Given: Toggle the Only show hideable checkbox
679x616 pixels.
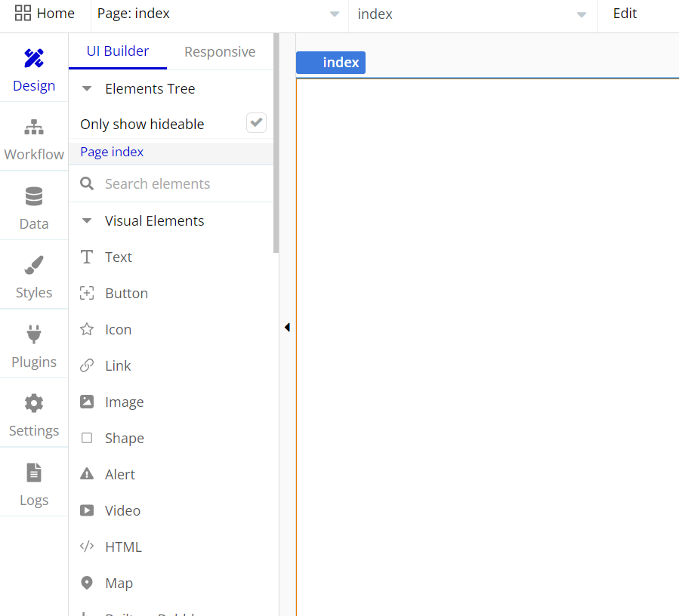Looking at the screenshot, I should [x=256, y=123].
